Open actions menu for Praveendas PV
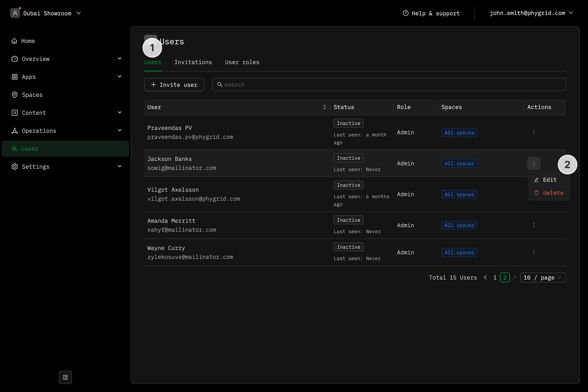Image resolution: width=588 pixels, height=392 pixels. click(534, 132)
